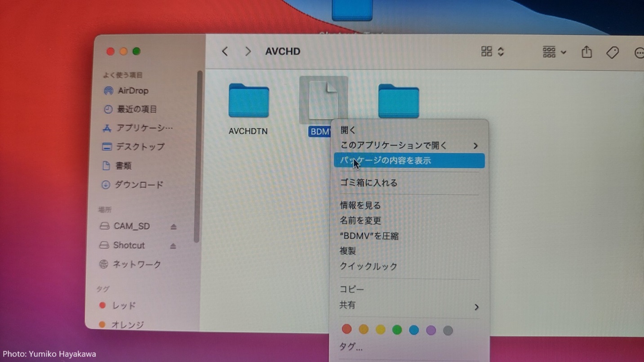Apply the red tag color dot

pos(346,329)
